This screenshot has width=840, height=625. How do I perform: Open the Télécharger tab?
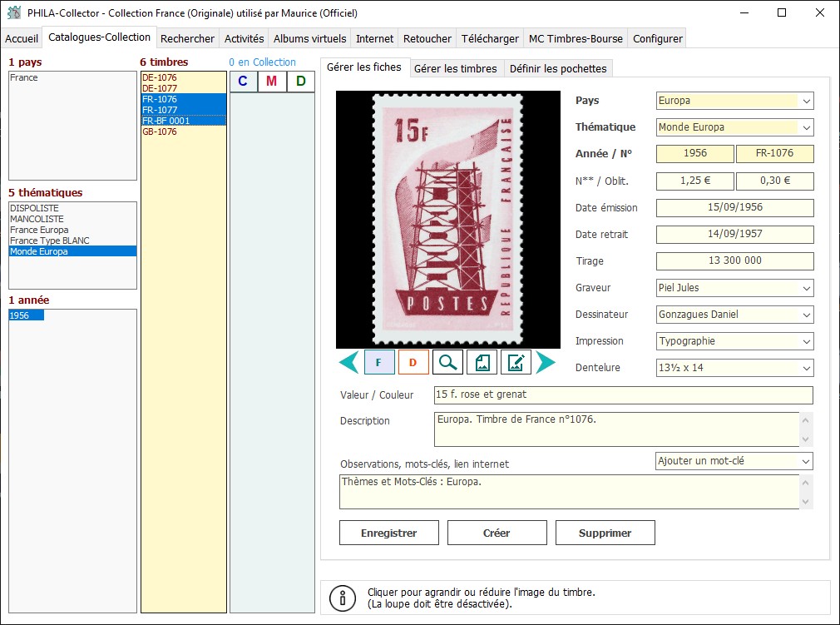(490, 38)
